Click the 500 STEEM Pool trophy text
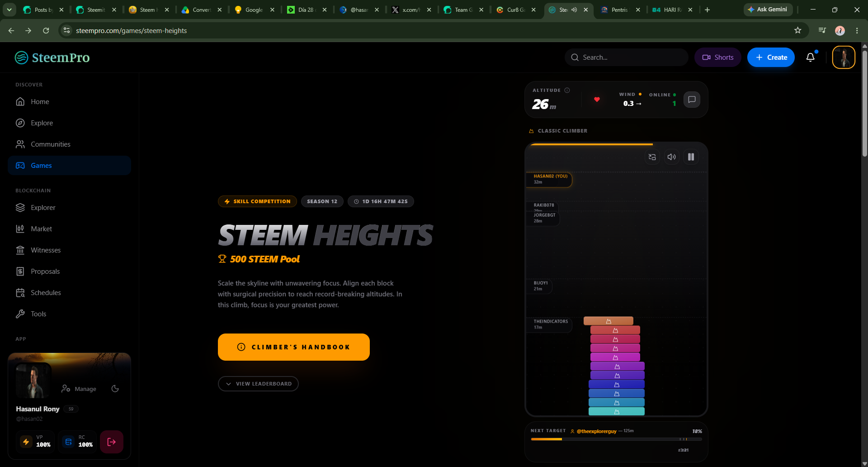This screenshot has height=467, width=868. coord(259,259)
